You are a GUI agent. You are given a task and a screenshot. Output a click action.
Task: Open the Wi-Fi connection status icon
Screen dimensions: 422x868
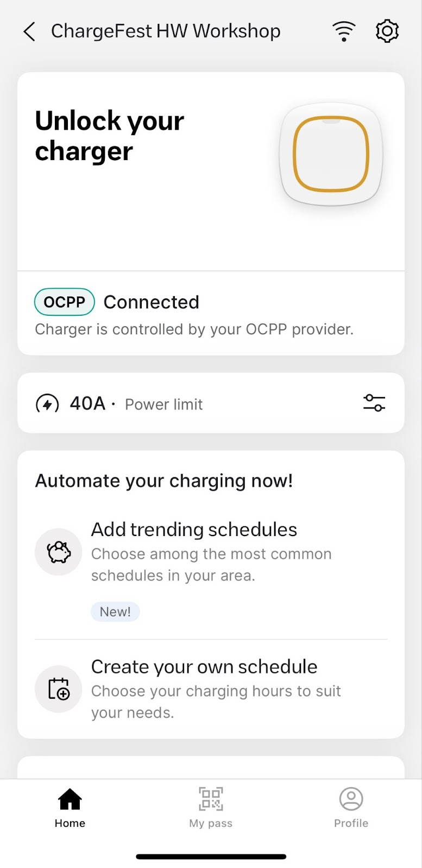[x=344, y=31]
